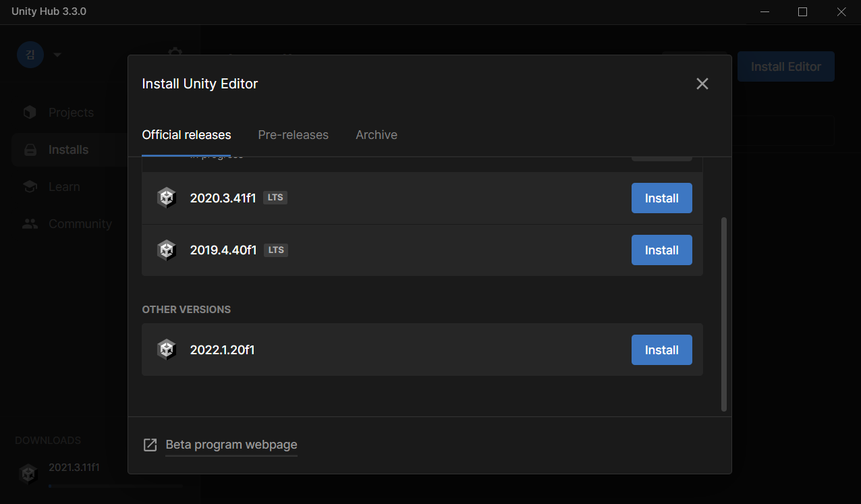Click the Installs lock icon in sidebar
This screenshot has height=504, width=861.
pos(30,150)
